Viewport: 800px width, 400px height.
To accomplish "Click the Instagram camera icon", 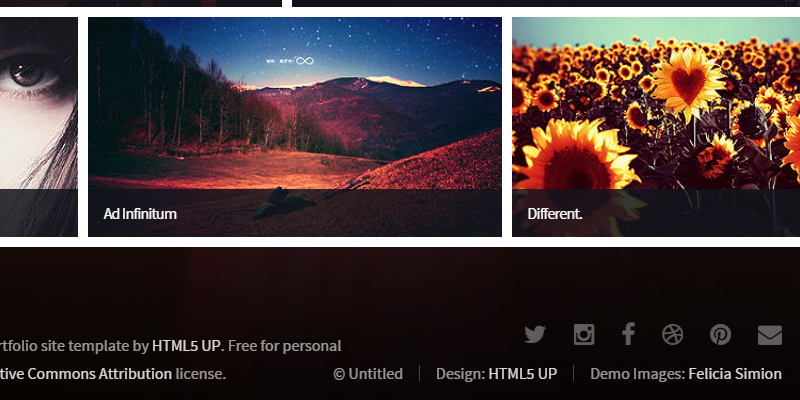I will pos(584,335).
